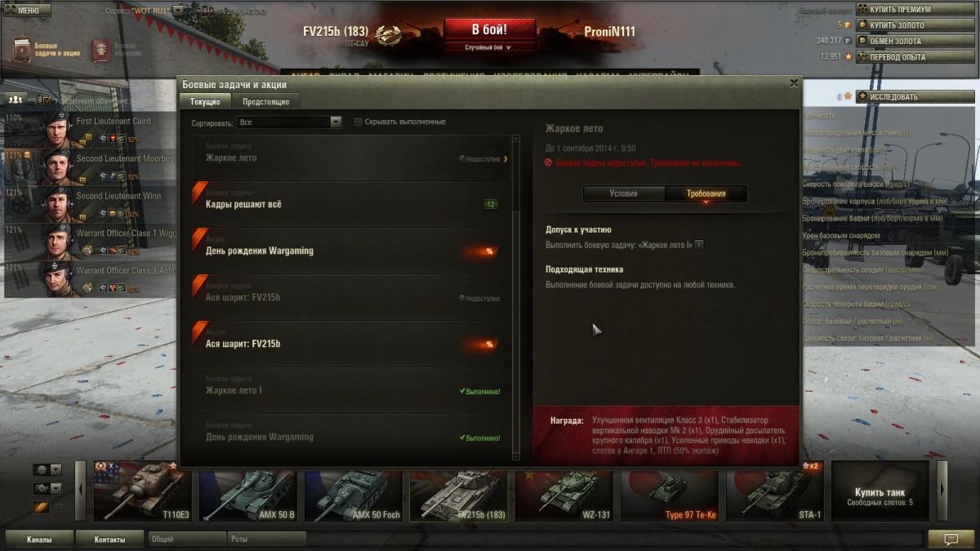Open the Сортировать dropdown set to Все
This screenshot has height=551, width=980.
pos(289,122)
